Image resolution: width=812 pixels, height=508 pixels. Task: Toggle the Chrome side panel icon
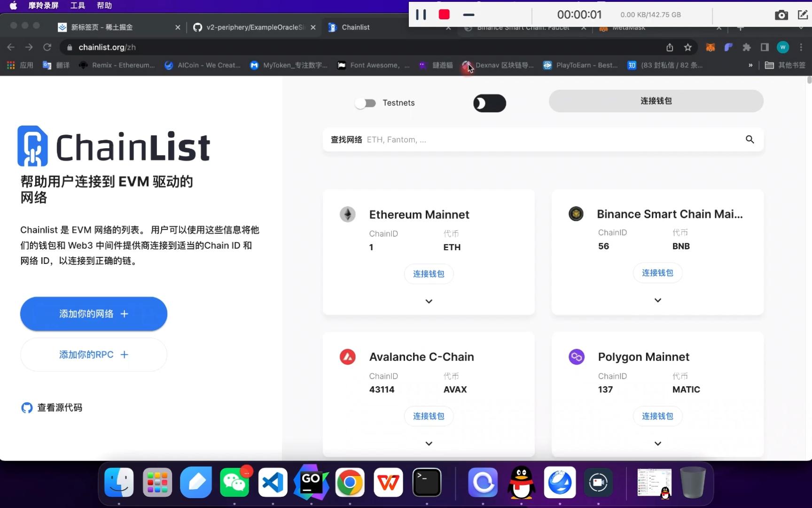point(765,47)
